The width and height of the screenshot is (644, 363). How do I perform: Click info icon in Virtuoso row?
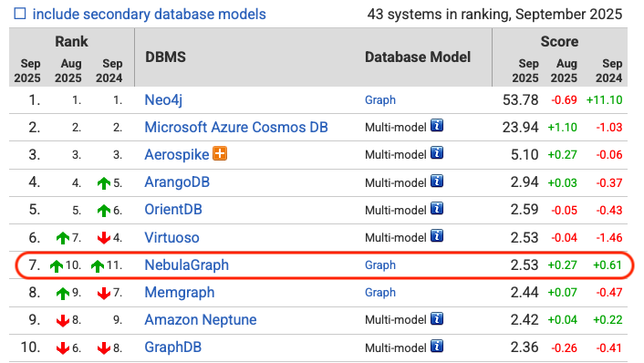pyautogui.click(x=437, y=235)
